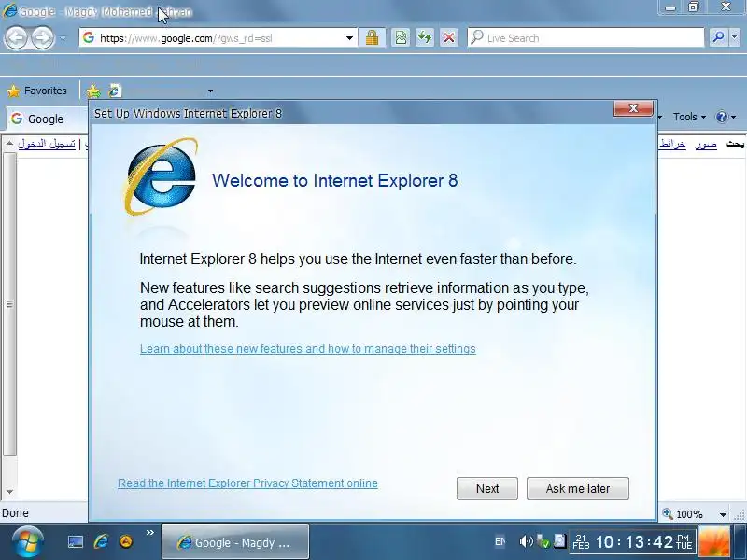The image size is (747, 560).
Task: Refresh the page with green arrows icon
Action: [425, 37]
